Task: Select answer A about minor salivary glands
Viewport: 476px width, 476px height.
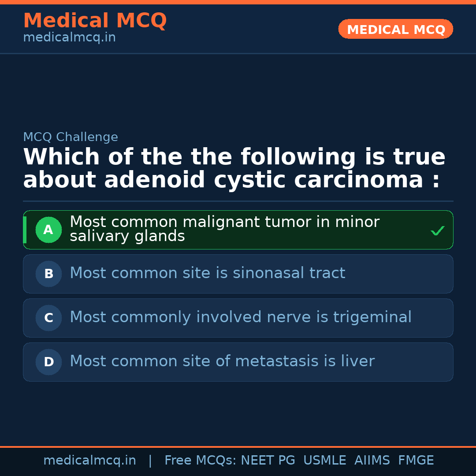Action: [x=238, y=230]
